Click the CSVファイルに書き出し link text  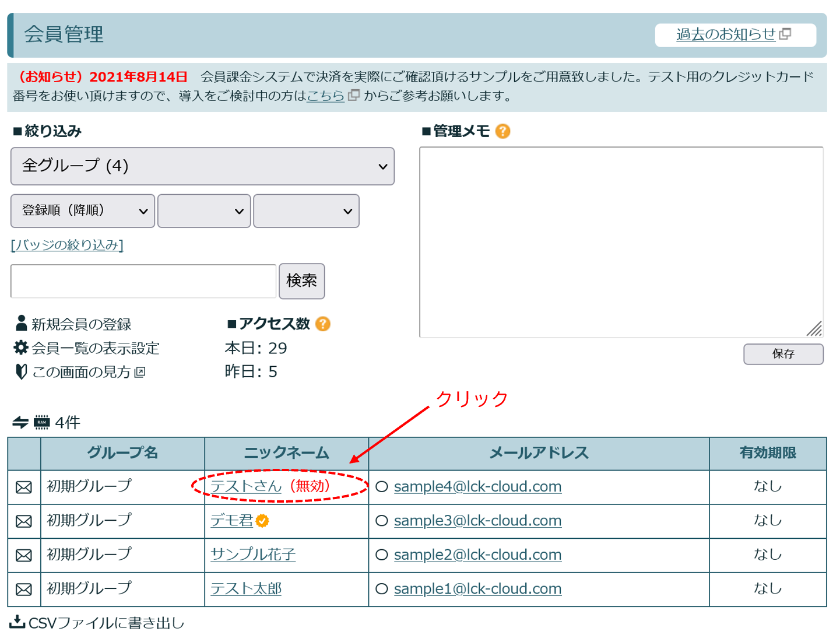click(107, 623)
